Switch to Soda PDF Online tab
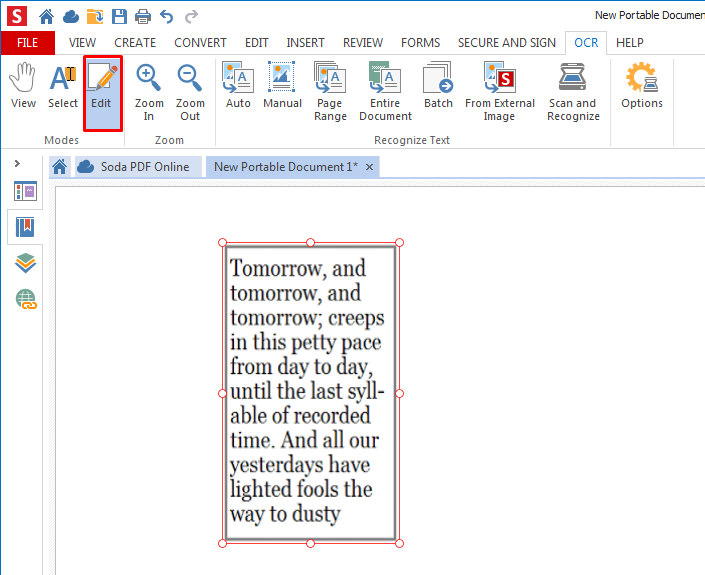705x575 pixels. (x=133, y=167)
